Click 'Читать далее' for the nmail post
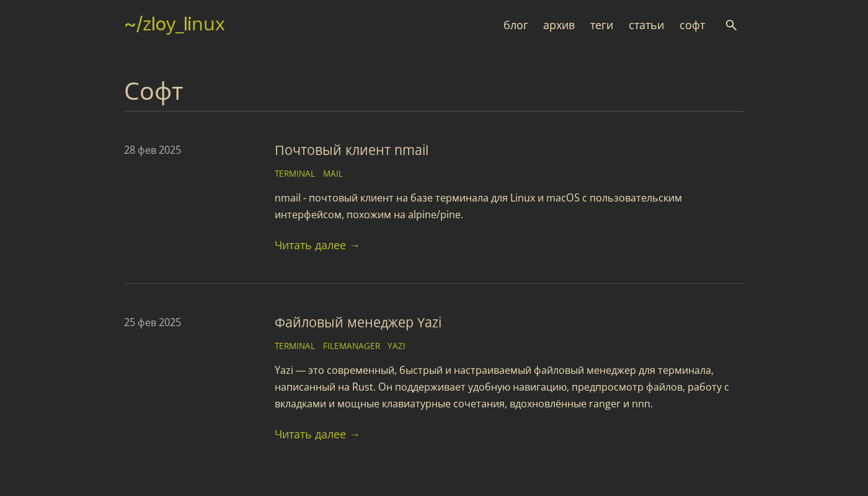The width and height of the screenshot is (868, 496). pos(317,246)
